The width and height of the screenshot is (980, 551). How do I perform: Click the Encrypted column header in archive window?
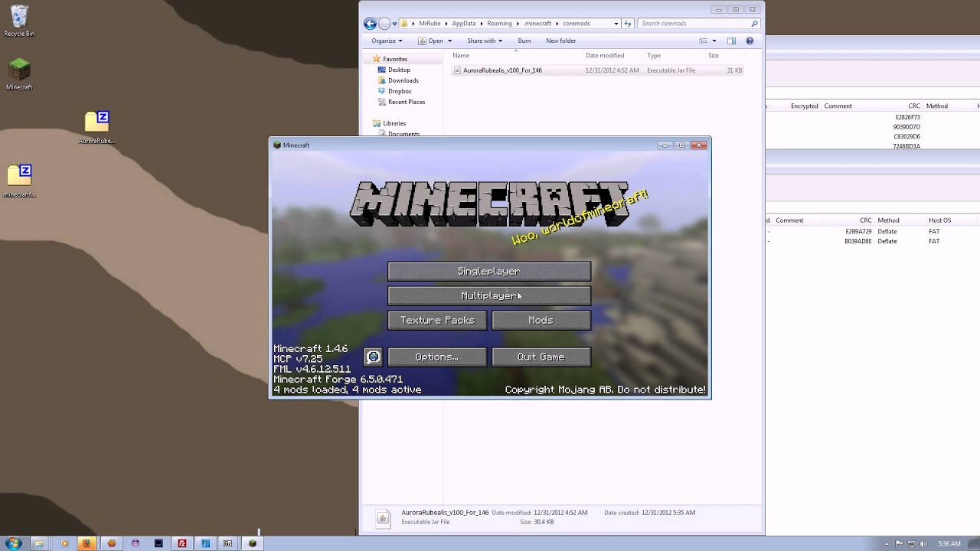tap(805, 106)
